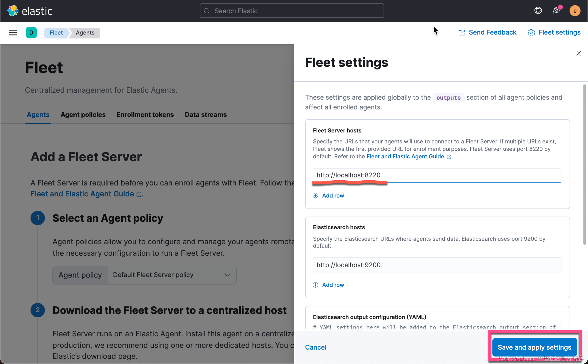
Task: Open the Enrollment tokens tab
Action: pyautogui.click(x=145, y=115)
